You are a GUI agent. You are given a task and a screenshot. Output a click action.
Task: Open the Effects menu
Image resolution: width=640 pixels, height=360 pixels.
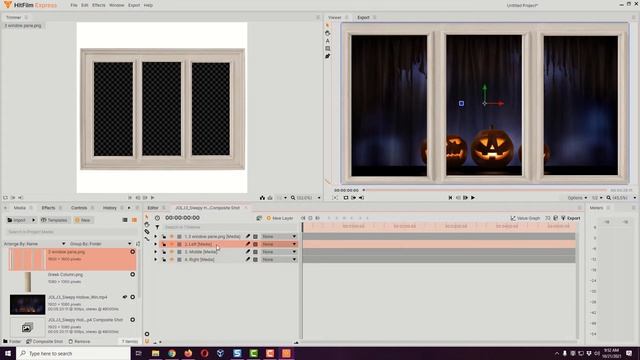coord(98,5)
